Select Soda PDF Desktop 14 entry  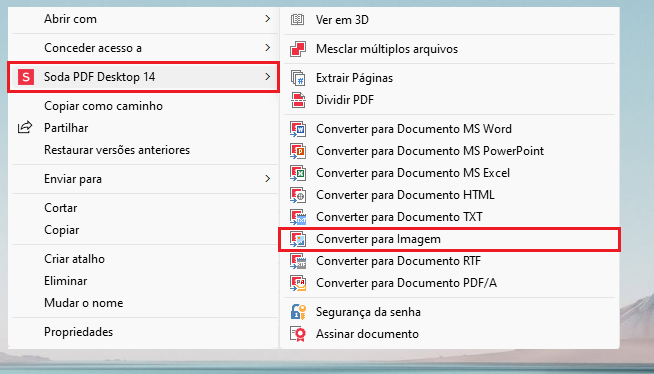[x=143, y=77]
